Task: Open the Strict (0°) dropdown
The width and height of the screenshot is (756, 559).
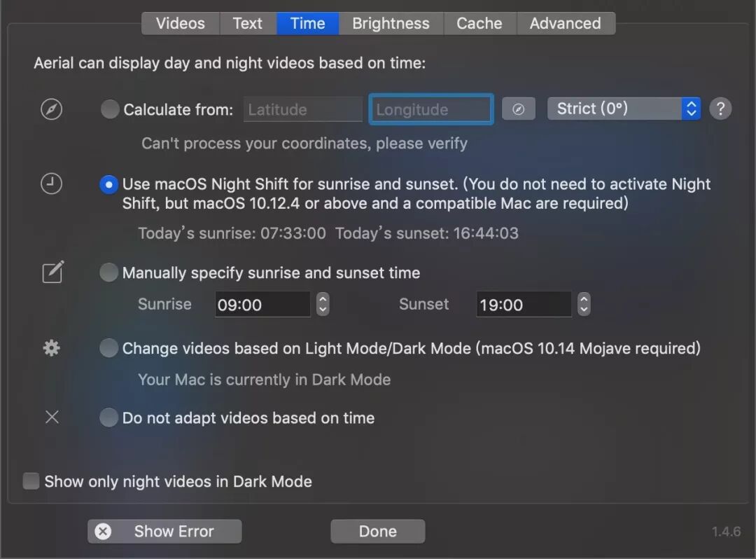Action: pyautogui.click(x=624, y=109)
